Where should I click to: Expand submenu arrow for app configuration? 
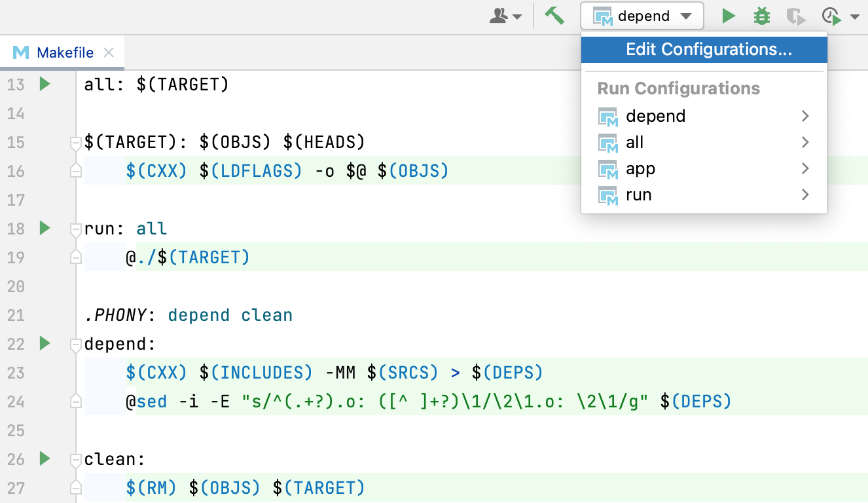805,168
